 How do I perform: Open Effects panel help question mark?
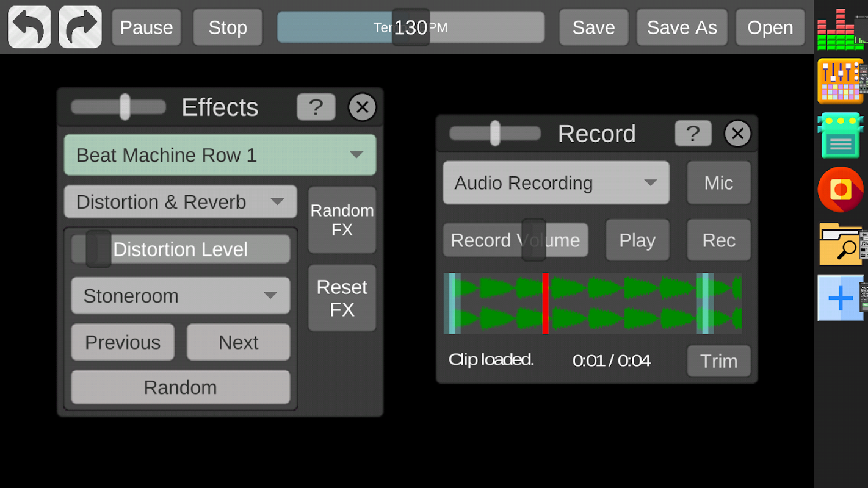pyautogui.click(x=316, y=107)
